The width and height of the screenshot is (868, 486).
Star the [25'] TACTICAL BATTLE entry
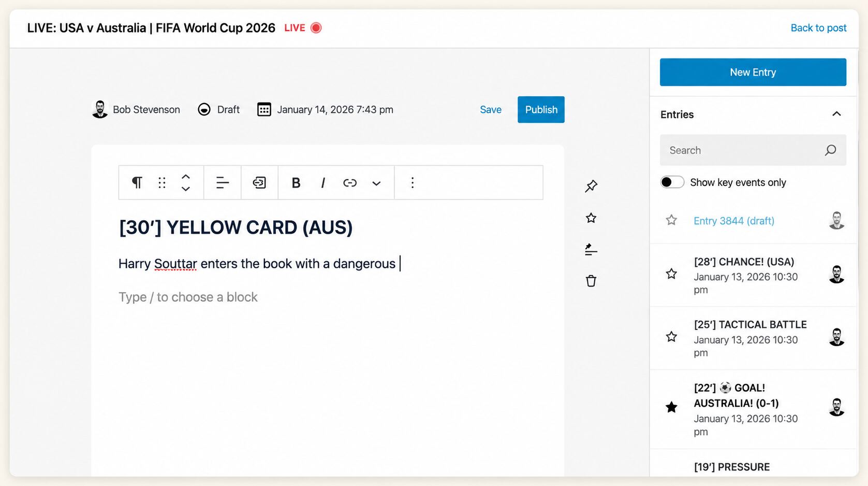(671, 337)
